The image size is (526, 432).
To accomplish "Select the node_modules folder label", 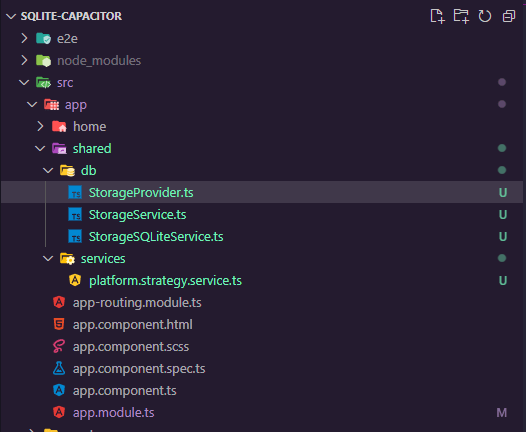I will tap(99, 61).
